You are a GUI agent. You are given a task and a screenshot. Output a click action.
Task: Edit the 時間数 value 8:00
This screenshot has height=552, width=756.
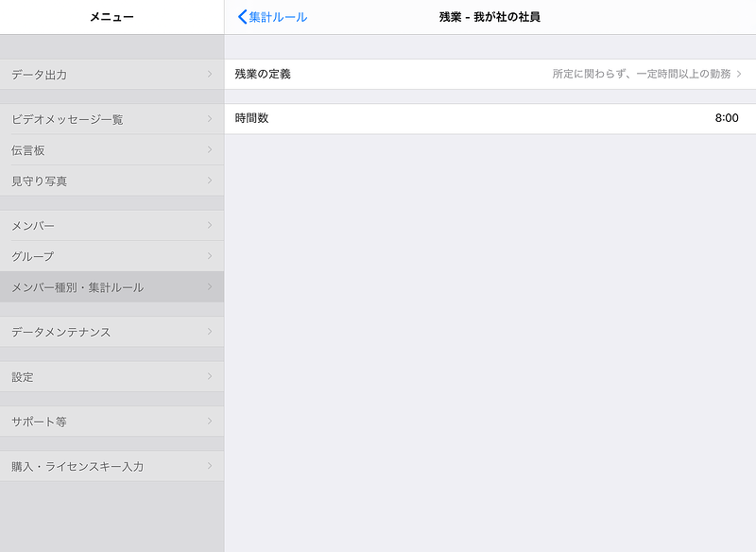(726, 118)
